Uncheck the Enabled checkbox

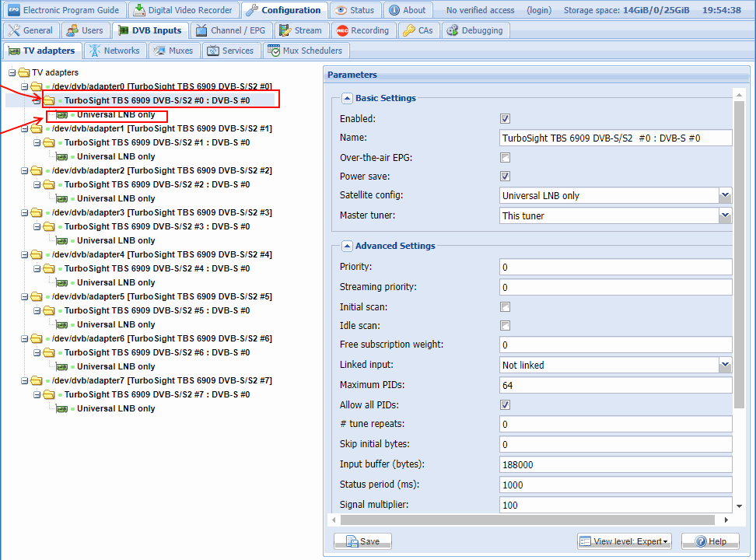[505, 119]
